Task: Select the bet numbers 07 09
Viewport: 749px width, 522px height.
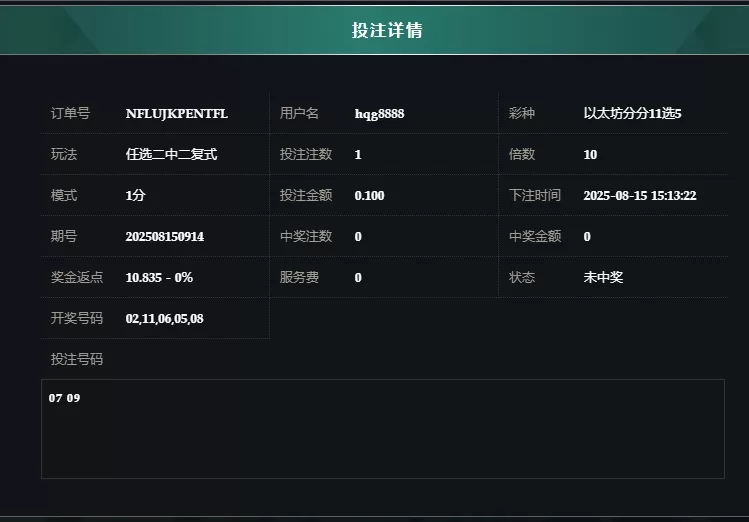Action: 64,398
